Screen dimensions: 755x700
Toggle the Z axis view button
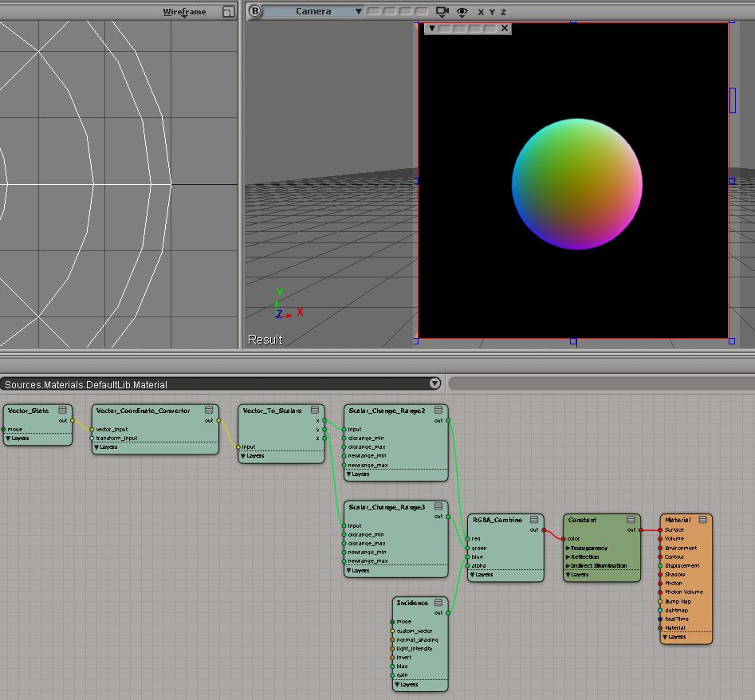click(503, 12)
